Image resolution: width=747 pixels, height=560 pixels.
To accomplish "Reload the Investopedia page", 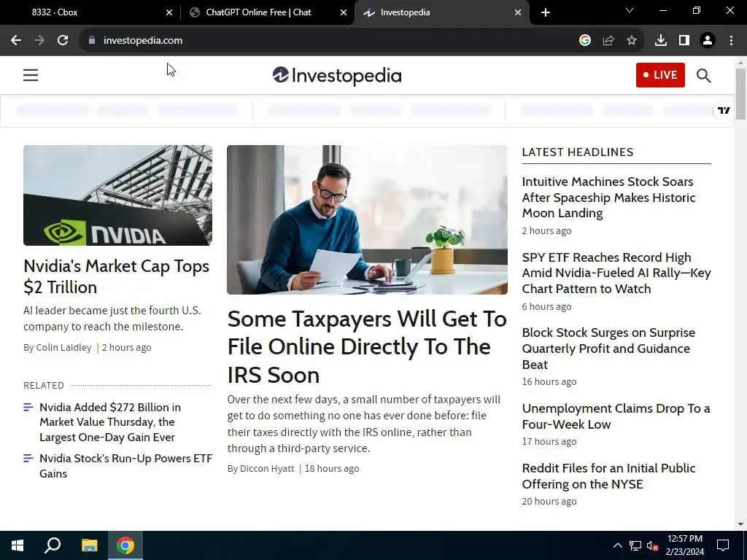I will click(63, 41).
